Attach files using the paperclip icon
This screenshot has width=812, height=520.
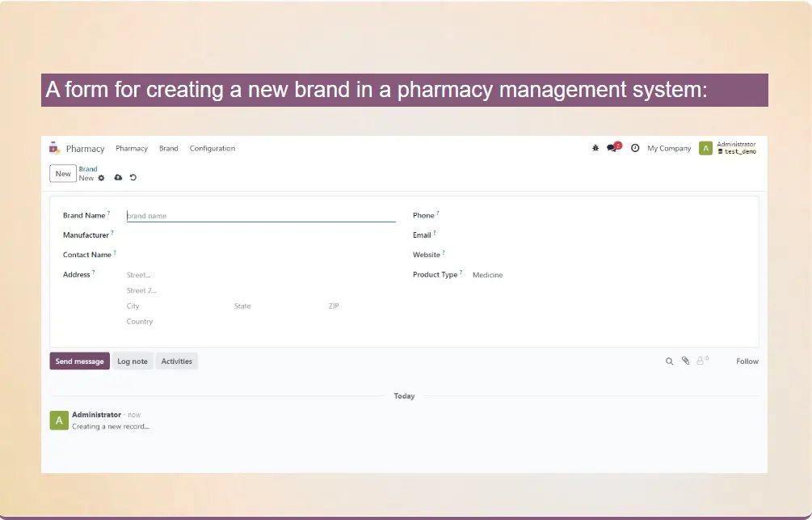pos(685,361)
